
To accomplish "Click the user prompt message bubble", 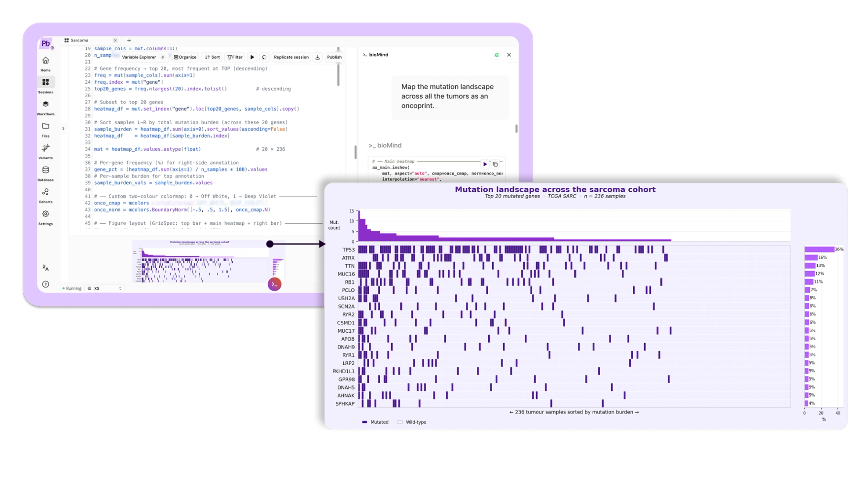I will pos(450,97).
